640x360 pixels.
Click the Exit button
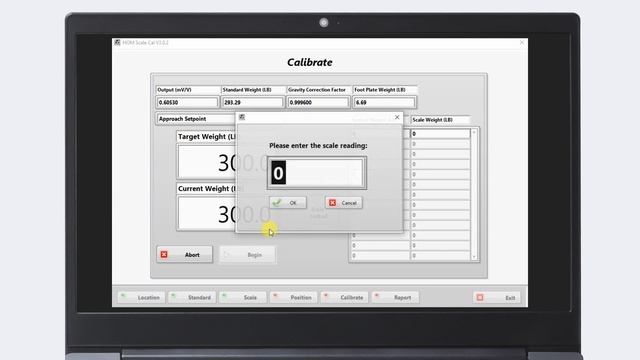tap(497, 298)
